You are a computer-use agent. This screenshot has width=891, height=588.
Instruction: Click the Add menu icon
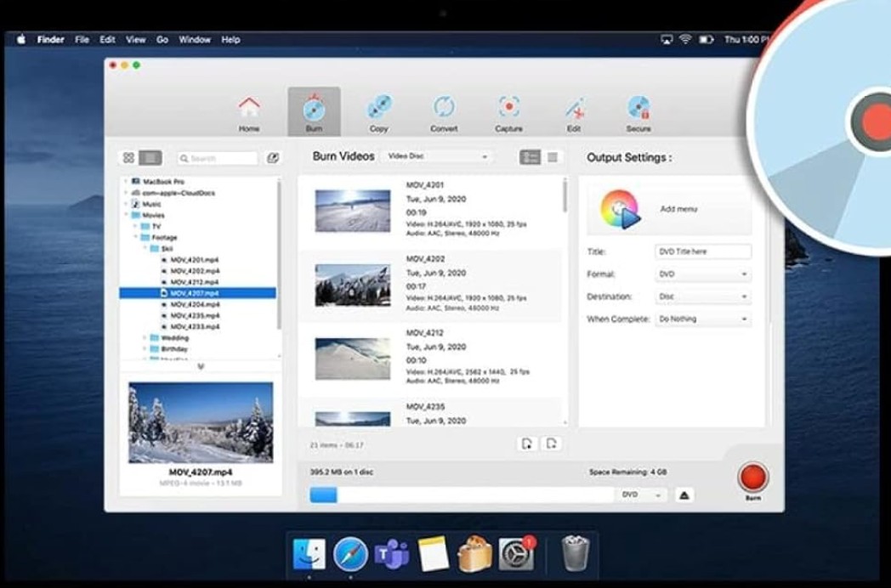620,209
